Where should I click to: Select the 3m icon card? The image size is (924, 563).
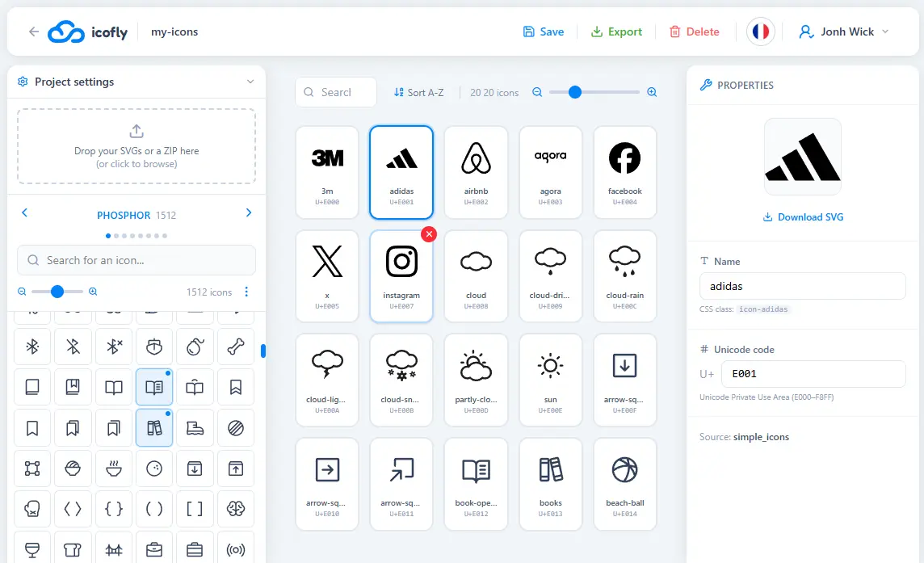point(327,172)
